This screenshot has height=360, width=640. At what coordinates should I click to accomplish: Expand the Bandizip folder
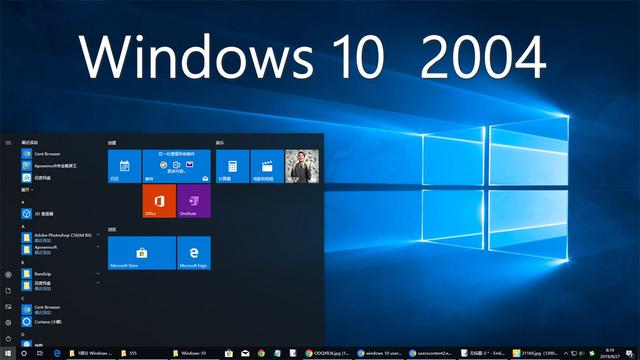(x=60, y=273)
